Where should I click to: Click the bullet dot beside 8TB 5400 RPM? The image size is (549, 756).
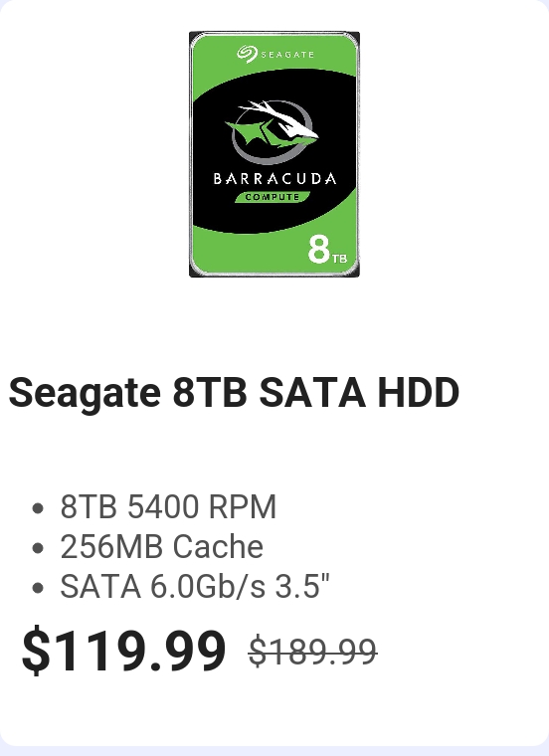(x=38, y=508)
